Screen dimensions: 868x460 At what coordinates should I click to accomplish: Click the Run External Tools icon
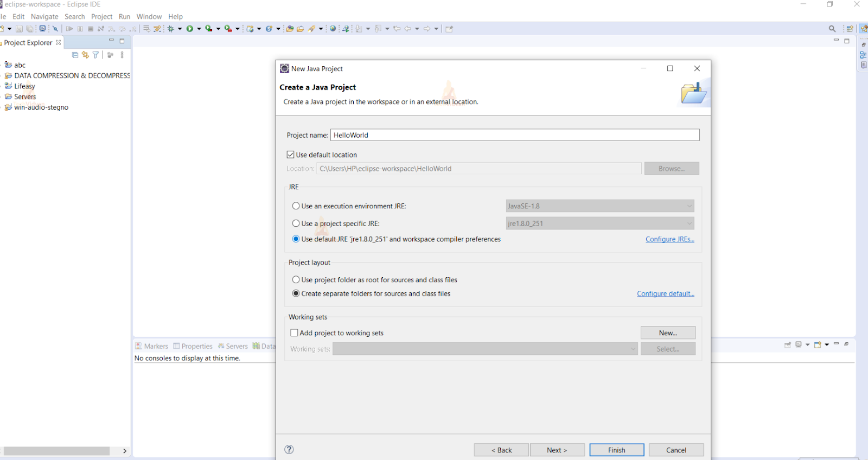coord(228,29)
